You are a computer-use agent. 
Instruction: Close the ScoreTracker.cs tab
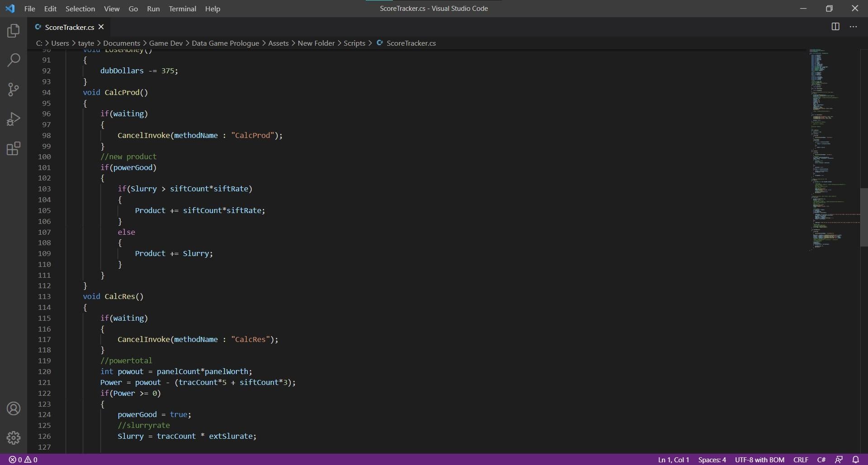click(101, 27)
